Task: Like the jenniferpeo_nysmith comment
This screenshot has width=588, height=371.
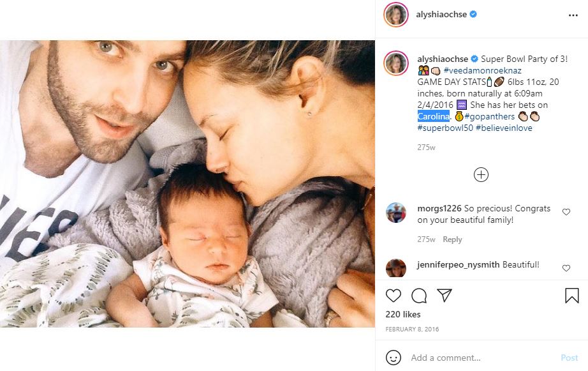Action: tap(566, 268)
